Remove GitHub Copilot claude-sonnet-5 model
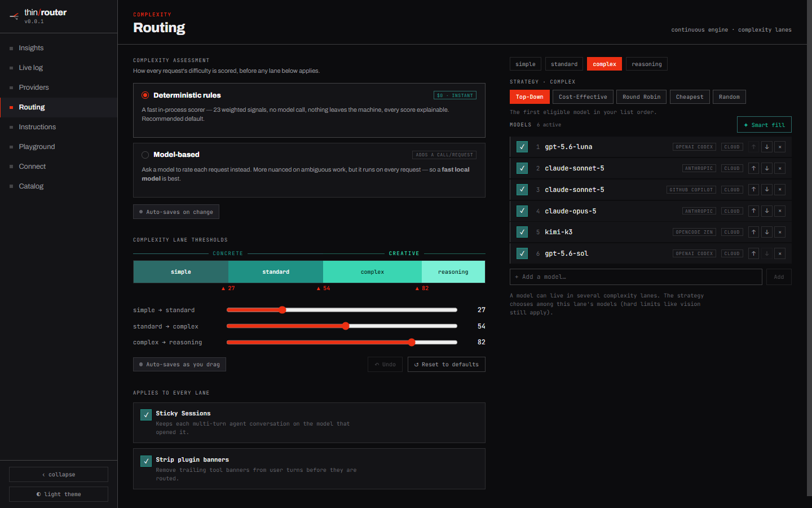Image resolution: width=812 pixels, height=508 pixels. coord(780,190)
